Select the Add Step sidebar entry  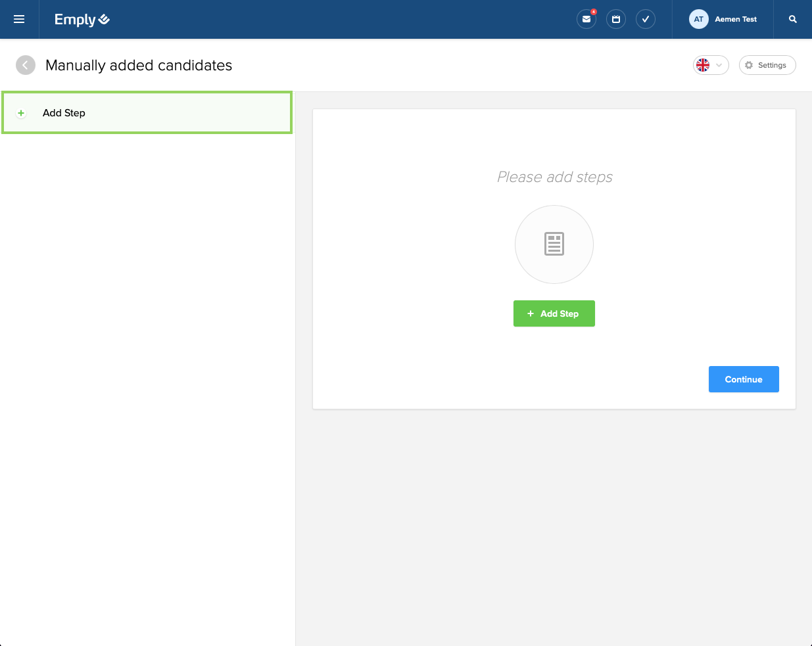tap(147, 113)
